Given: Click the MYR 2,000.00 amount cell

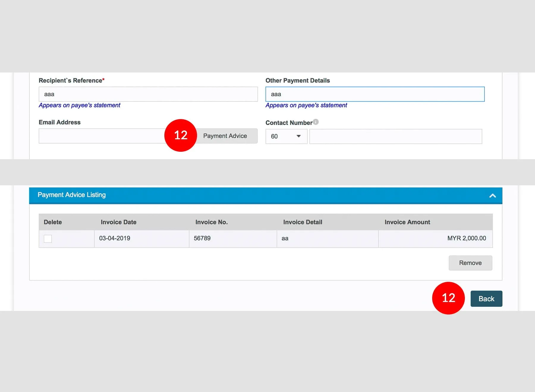Looking at the screenshot, I should tap(466, 238).
